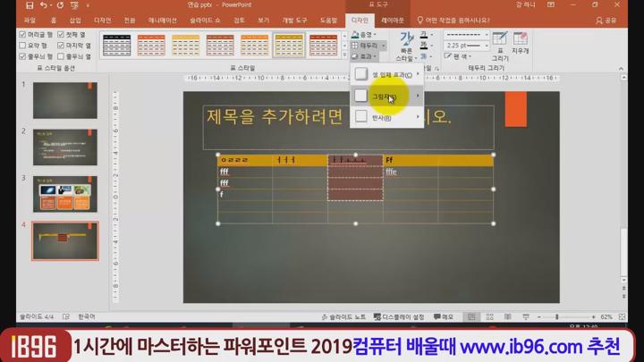Select slide 1 thumbnail

coord(65,100)
